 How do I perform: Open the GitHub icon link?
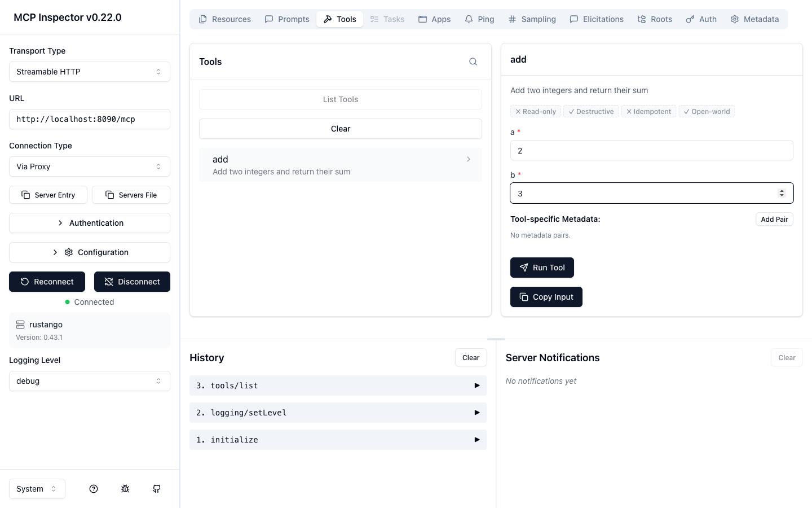click(157, 489)
